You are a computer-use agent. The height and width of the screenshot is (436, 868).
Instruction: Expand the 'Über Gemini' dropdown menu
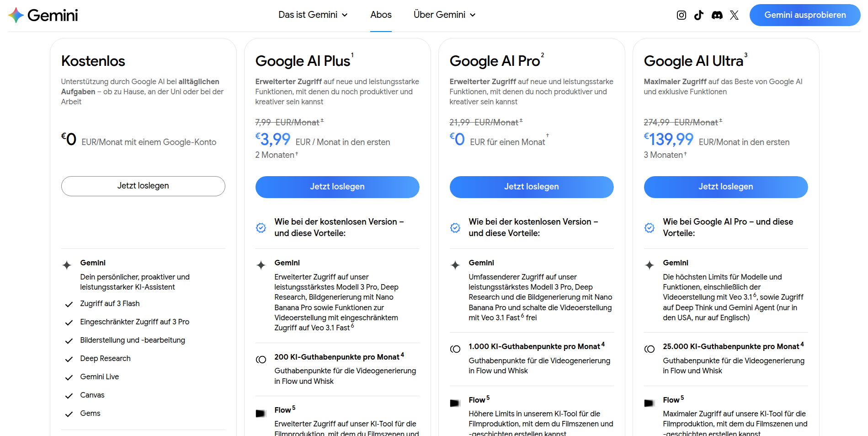444,15
